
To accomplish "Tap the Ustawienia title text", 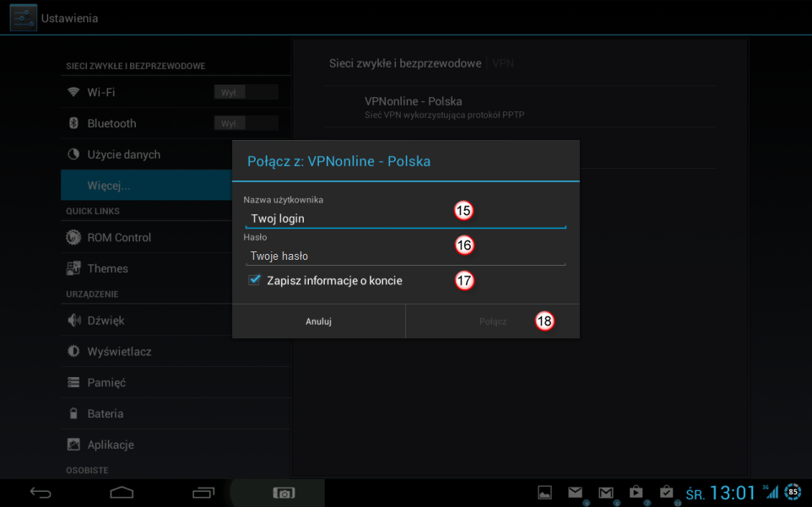I will pyautogui.click(x=69, y=18).
